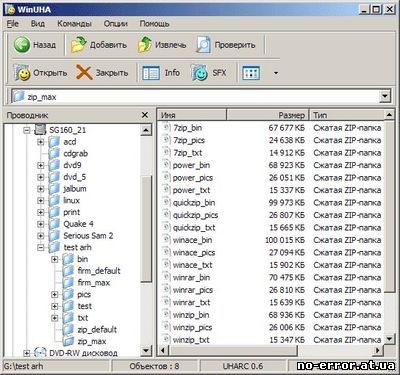This screenshot has width=400, height=375.
Task: Open the view mode dropdown arrow
Action: 276,73
